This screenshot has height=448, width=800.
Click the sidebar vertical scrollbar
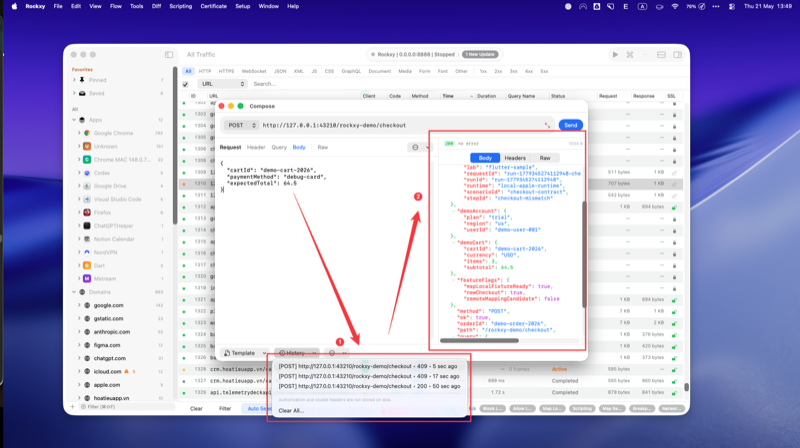[x=174, y=145]
